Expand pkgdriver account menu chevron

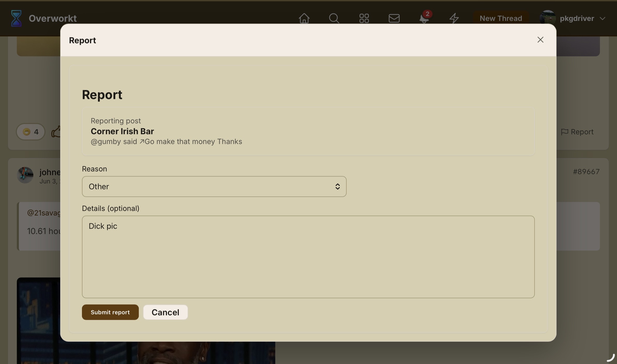[603, 19]
